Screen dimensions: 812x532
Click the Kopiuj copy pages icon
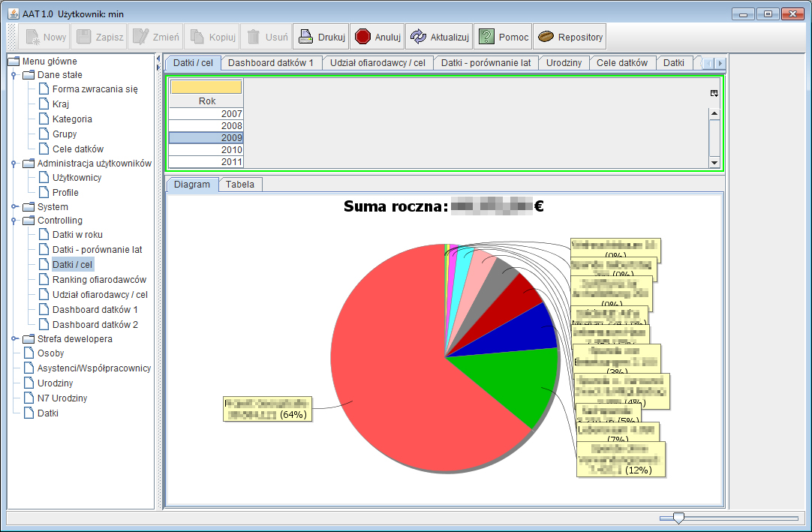click(x=197, y=37)
